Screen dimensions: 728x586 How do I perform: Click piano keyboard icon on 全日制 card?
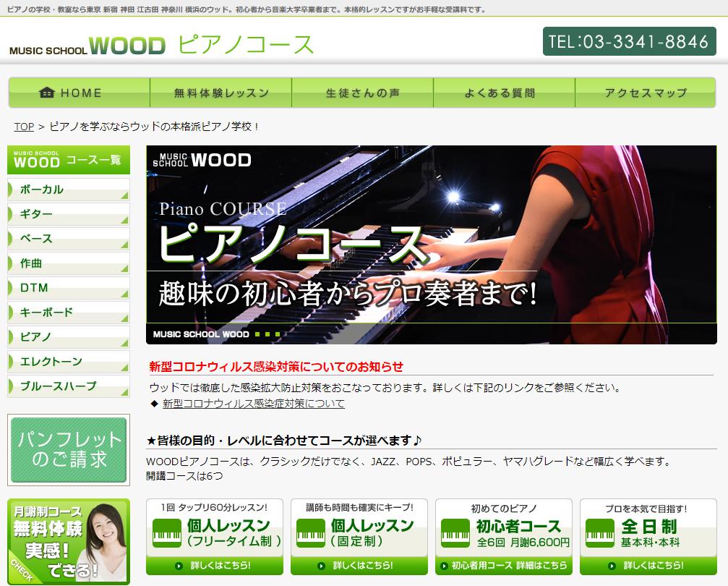click(600, 534)
